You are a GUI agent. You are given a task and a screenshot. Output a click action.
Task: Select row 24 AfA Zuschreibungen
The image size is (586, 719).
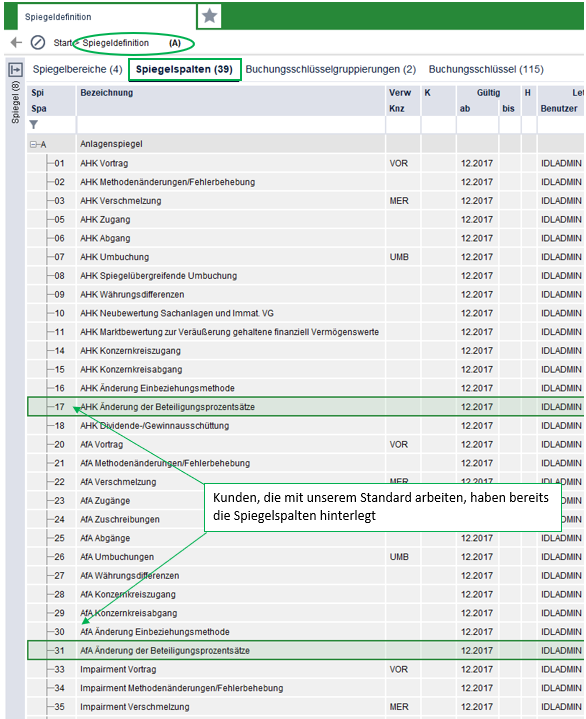[305, 520]
